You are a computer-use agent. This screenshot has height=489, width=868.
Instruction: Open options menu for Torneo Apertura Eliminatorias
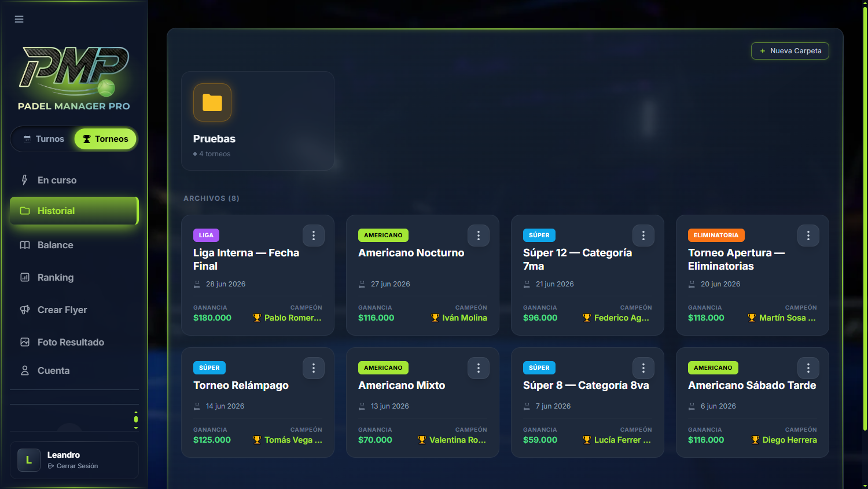(808, 236)
